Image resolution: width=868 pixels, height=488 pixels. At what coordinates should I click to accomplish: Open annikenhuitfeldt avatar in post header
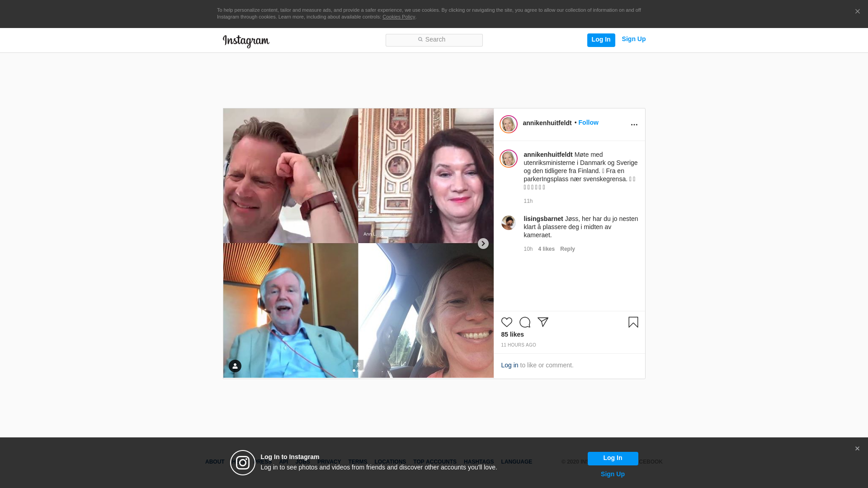point(508,124)
